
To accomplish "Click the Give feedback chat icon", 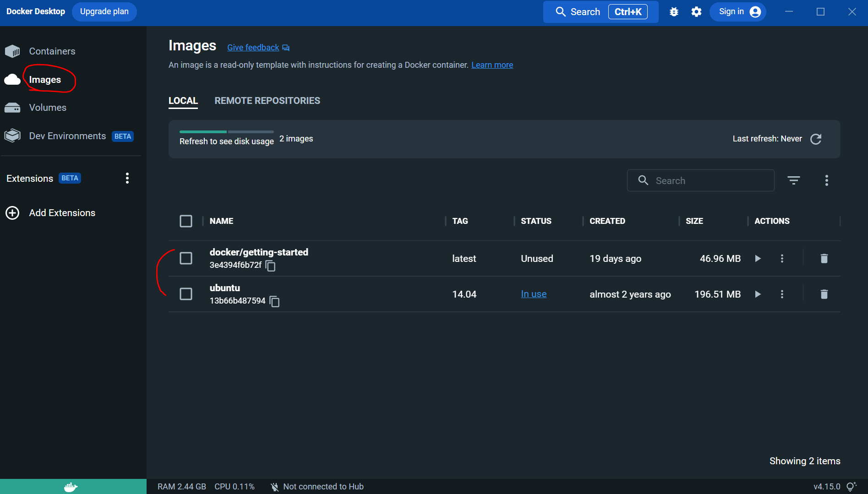I will pyautogui.click(x=286, y=48).
